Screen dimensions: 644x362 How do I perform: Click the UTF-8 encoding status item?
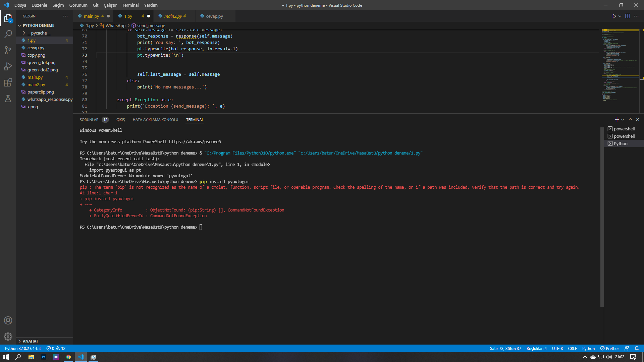pyautogui.click(x=557, y=349)
